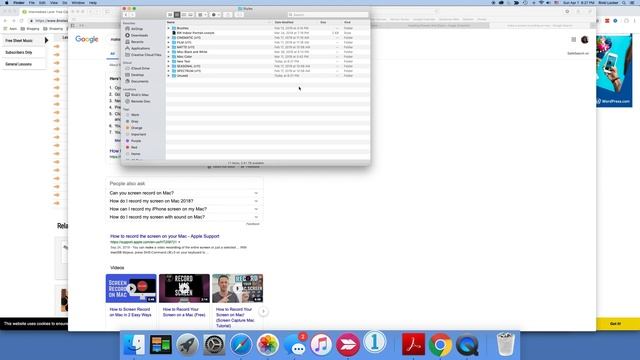Screen dimensions: 640x360
Task: Expand the MATTE folder disclosure triangle
Action: click(169, 47)
